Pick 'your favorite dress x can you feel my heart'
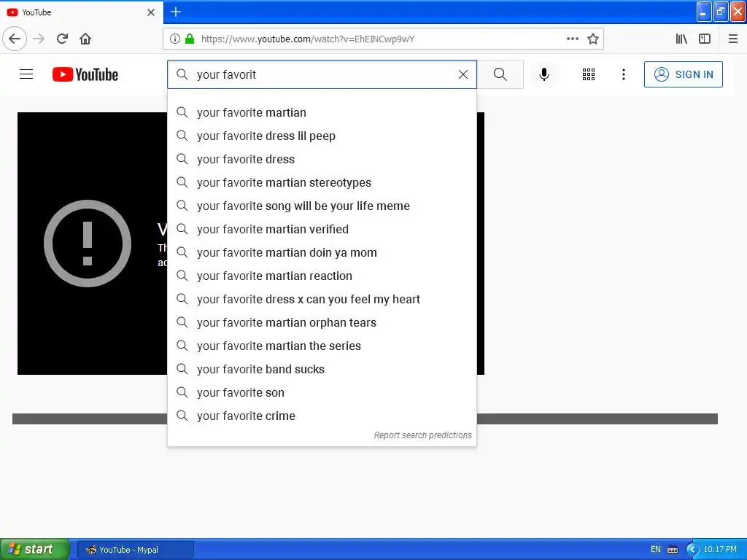 [x=322, y=299]
